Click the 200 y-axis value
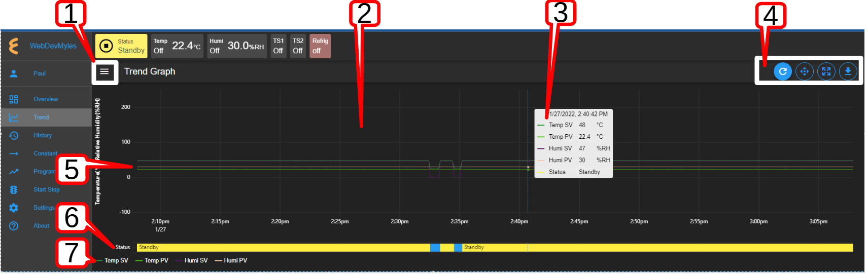This screenshot has width=868, height=274. 125,107
